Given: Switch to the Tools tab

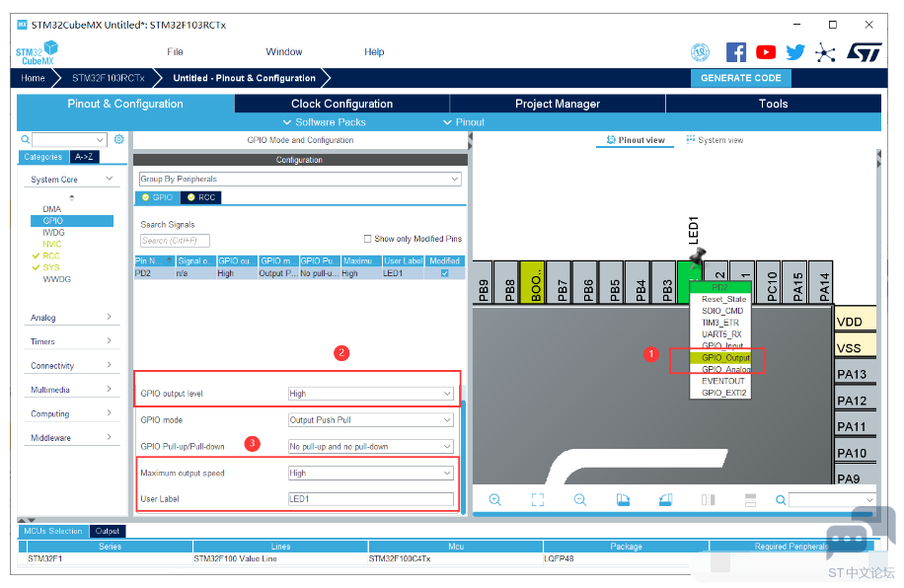Looking at the screenshot, I should point(773,104).
